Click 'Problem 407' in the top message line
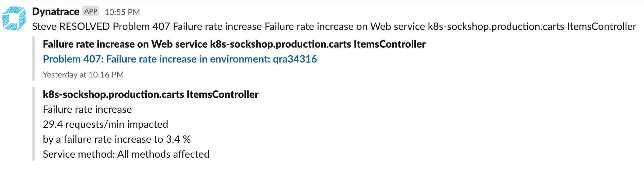644x174 pixels. 141,27
